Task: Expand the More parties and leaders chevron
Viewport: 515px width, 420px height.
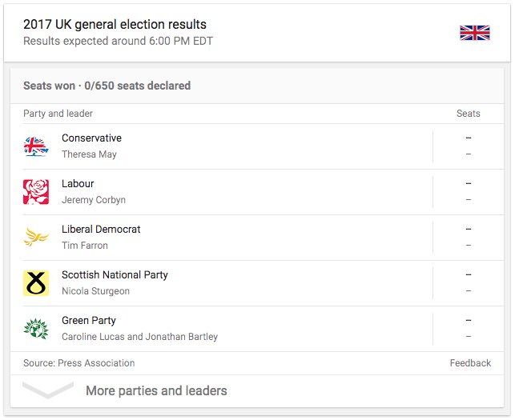Action: click(49, 391)
